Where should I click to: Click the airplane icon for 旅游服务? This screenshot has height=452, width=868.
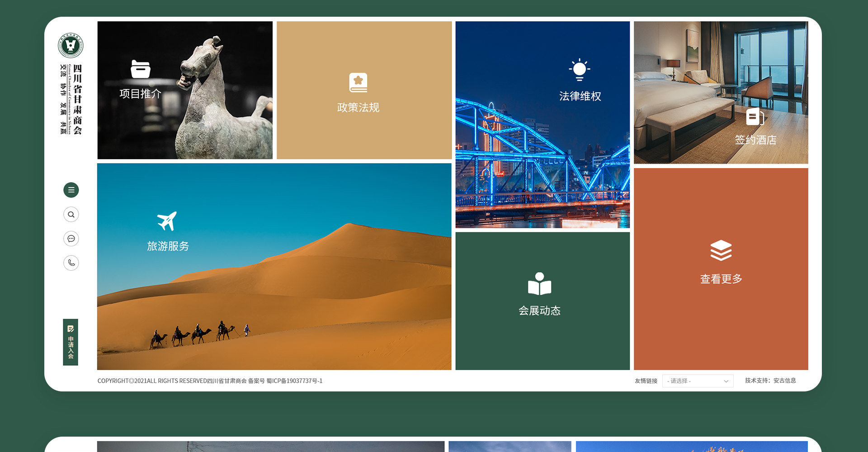point(167,221)
